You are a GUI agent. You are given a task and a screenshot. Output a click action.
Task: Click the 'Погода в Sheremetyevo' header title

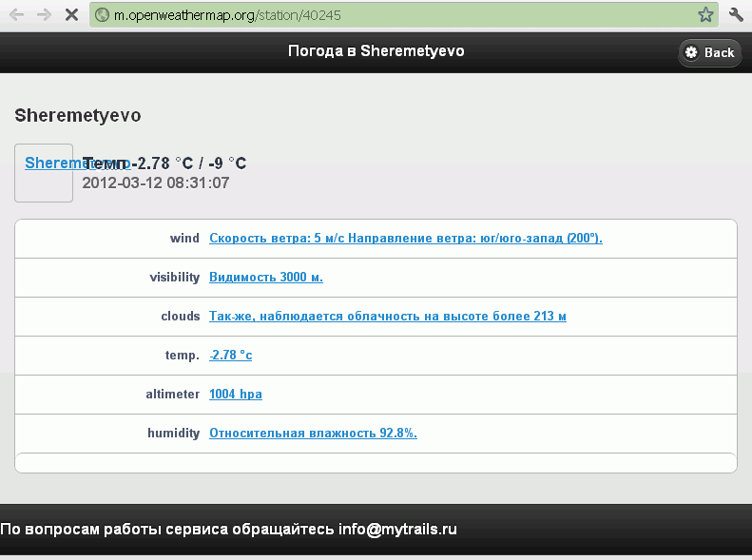[x=376, y=51]
